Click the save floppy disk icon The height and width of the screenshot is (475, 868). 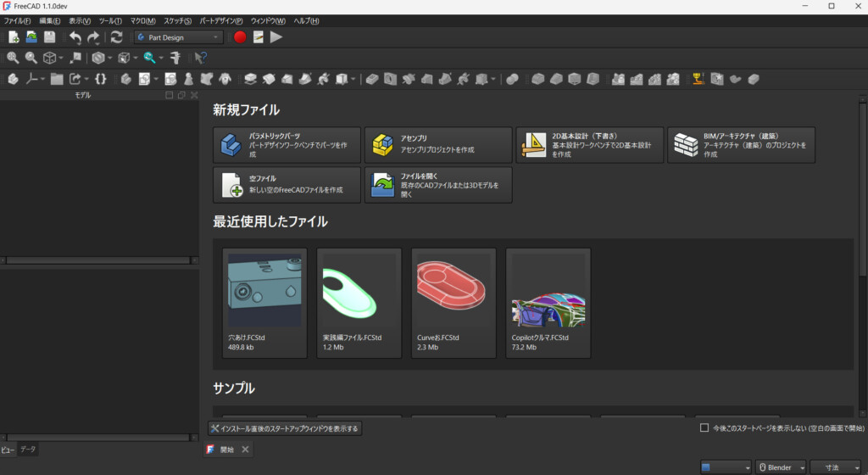pos(50,37)
